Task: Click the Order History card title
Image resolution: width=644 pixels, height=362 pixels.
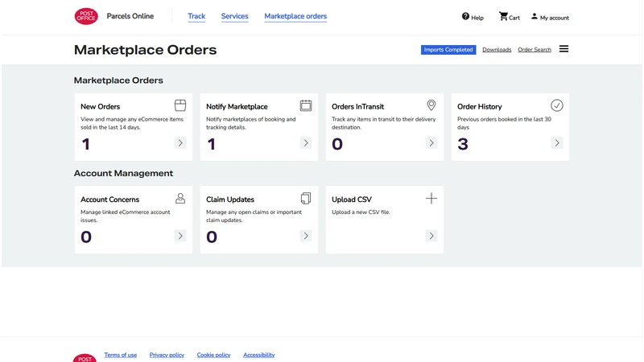Action: pyautogui.click(x=480, y=107)
